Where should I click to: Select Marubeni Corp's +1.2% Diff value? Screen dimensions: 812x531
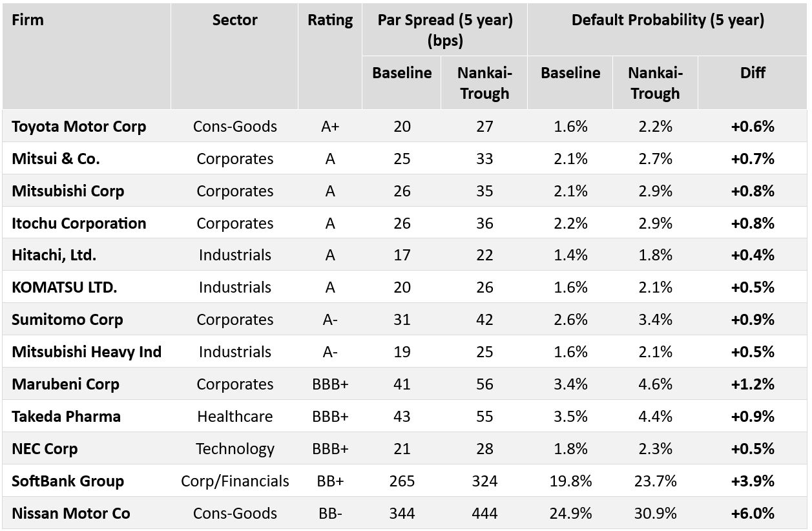coord(753,384)
